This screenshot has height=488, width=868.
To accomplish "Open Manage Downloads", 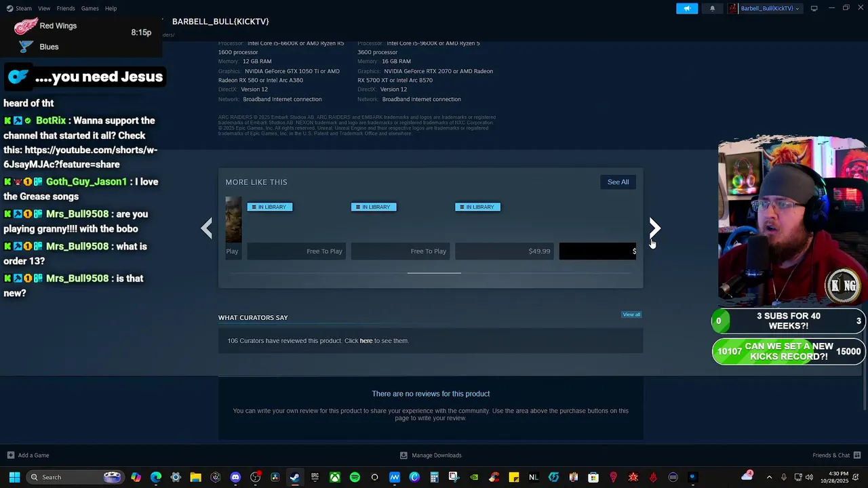I will click(x=431, y=455).
